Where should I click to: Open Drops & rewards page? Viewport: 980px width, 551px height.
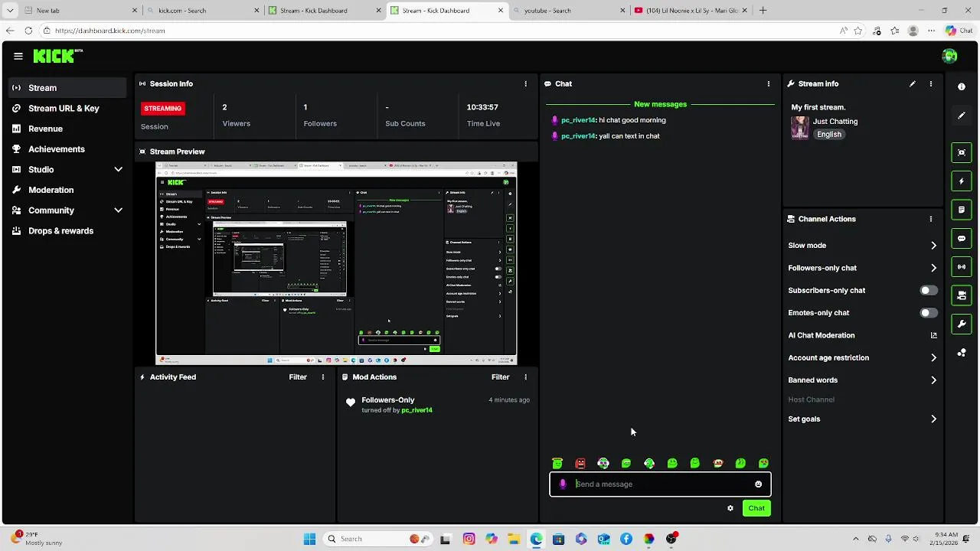(x=67, y=230)
